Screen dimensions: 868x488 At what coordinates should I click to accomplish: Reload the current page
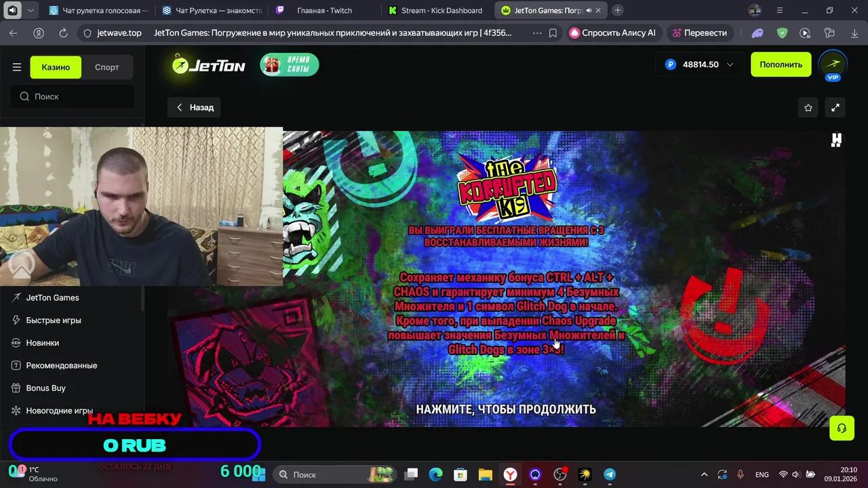(x=63, y=33)
